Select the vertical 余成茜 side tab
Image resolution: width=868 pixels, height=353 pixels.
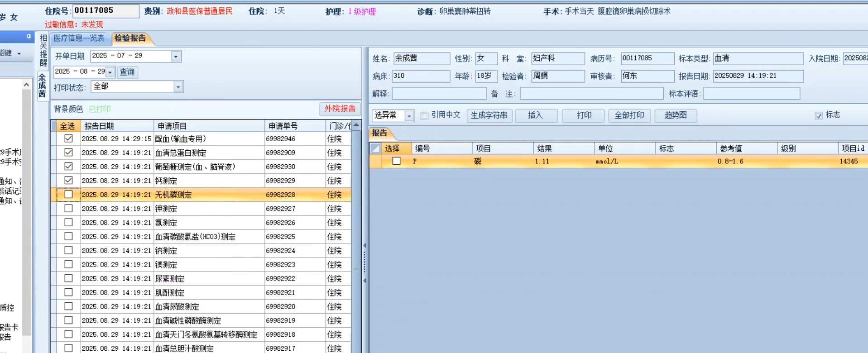coord(42,86)
